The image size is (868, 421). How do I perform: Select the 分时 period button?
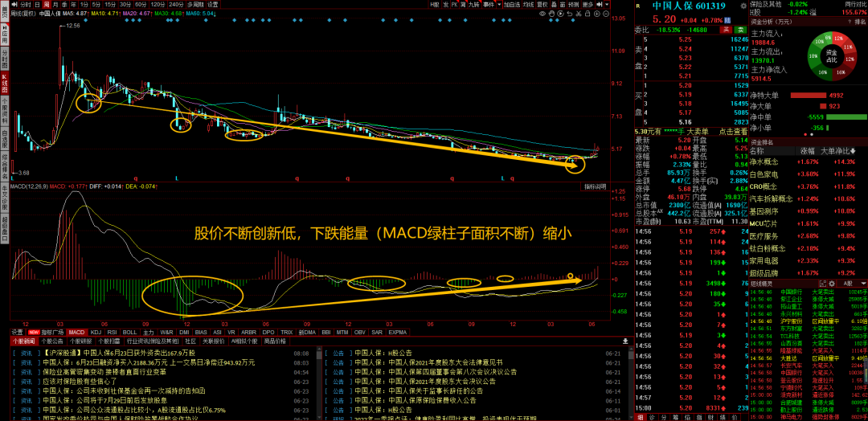click(26, 5)
